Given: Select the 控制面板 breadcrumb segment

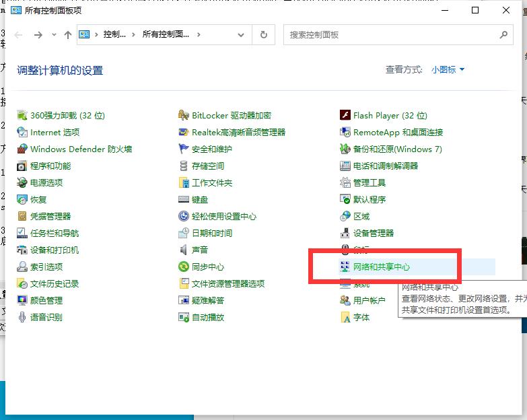Looking at the screenshot, I should tap(114, 35).
